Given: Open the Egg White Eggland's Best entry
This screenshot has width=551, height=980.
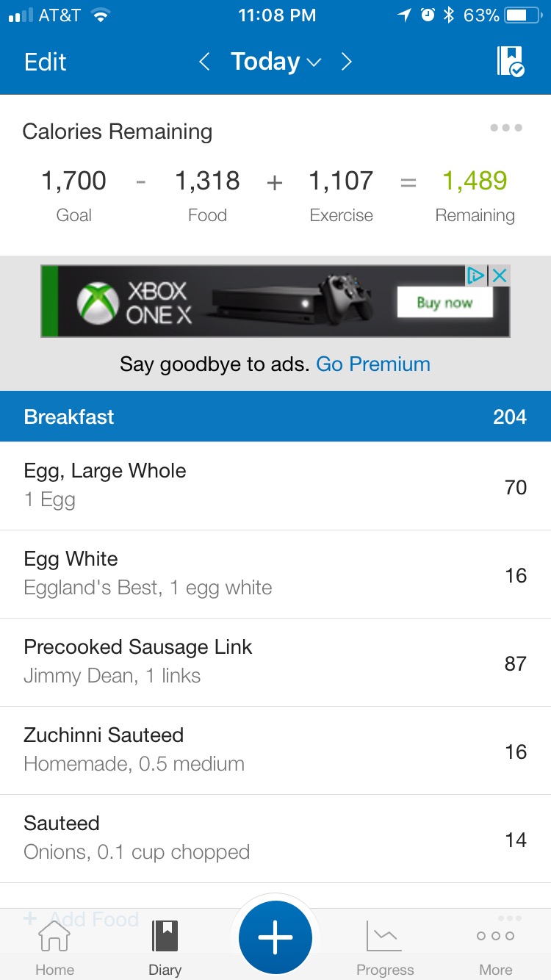Looking at the screenshot, I should (275, 574).
